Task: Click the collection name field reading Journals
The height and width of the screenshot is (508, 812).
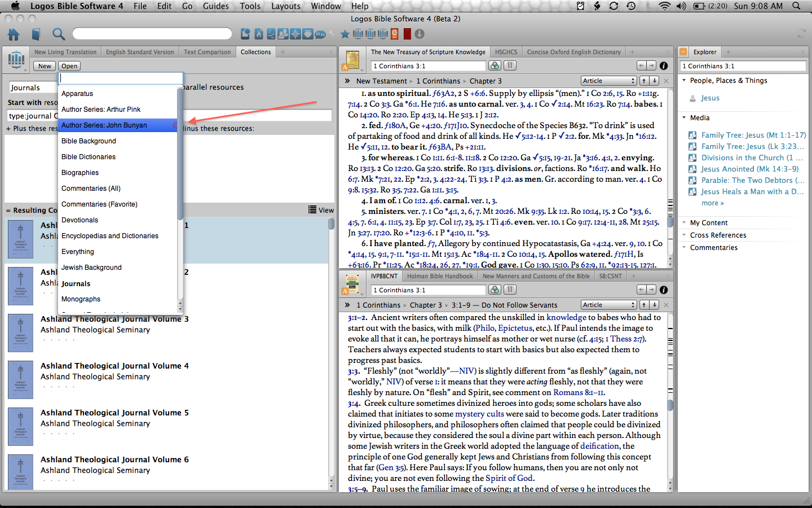Action: pyautogui.click(x=33, y=87)
